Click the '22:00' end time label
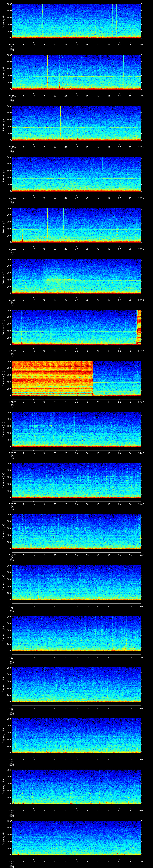This screenshot has width=153, height=868. [141, 402]
